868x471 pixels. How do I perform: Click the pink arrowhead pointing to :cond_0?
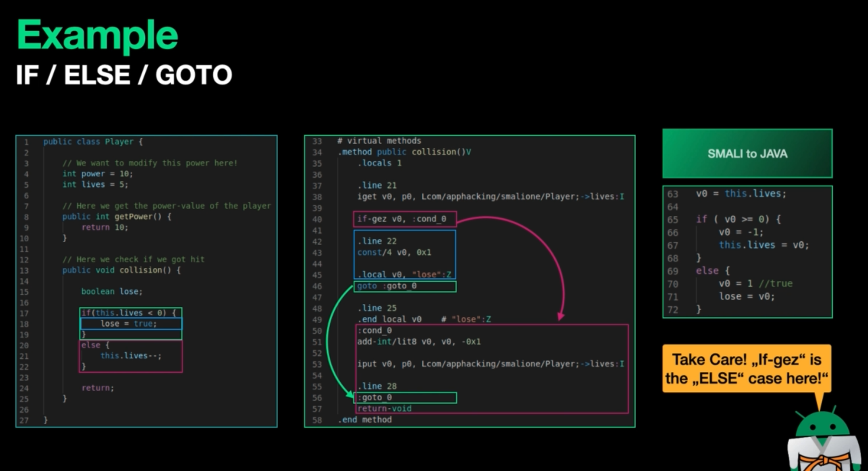[x=561, y=316]
